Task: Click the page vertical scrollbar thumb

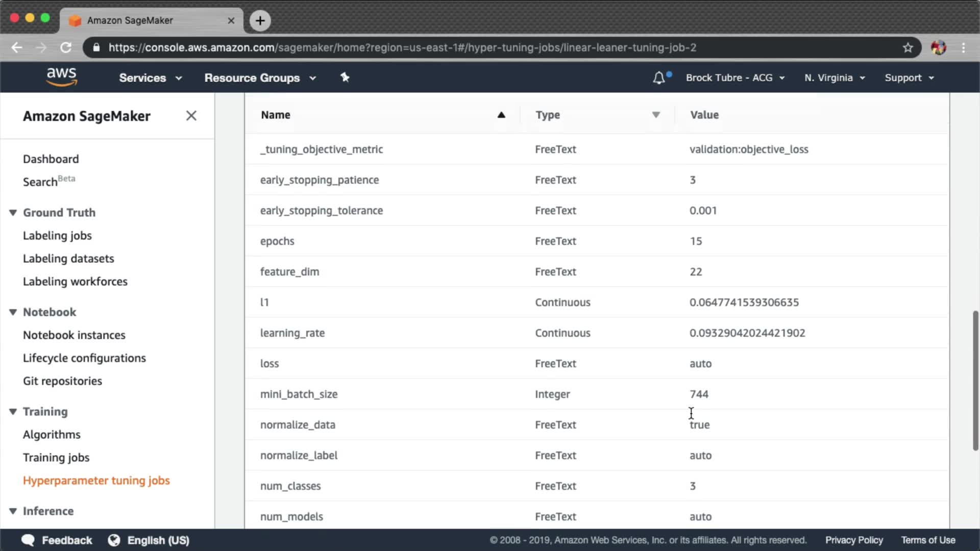Action: [x=975, y=380]
